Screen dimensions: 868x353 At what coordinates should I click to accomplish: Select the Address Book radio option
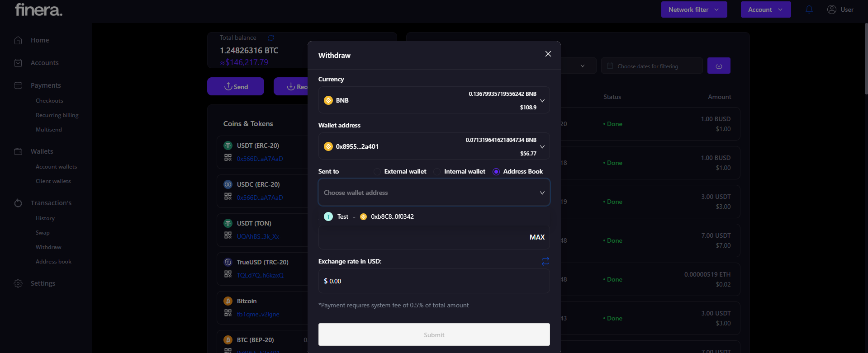(x=496, y=172)
